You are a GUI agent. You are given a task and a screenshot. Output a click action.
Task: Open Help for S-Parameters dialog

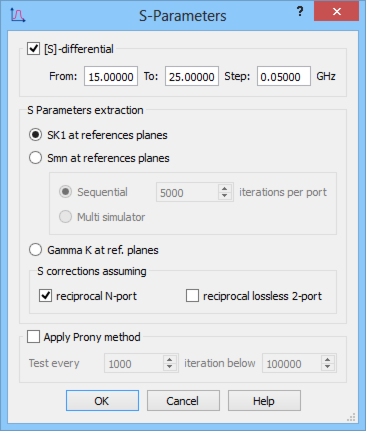click(x=264, y=401)
